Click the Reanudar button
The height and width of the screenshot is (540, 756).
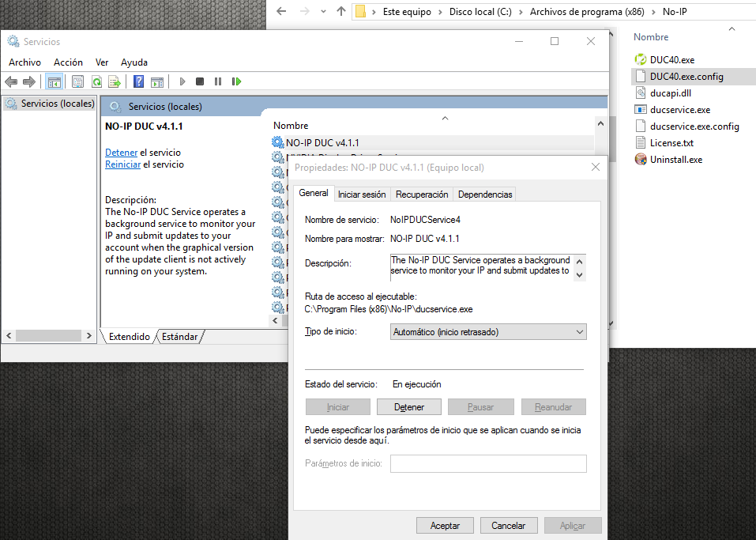point(554,407)
